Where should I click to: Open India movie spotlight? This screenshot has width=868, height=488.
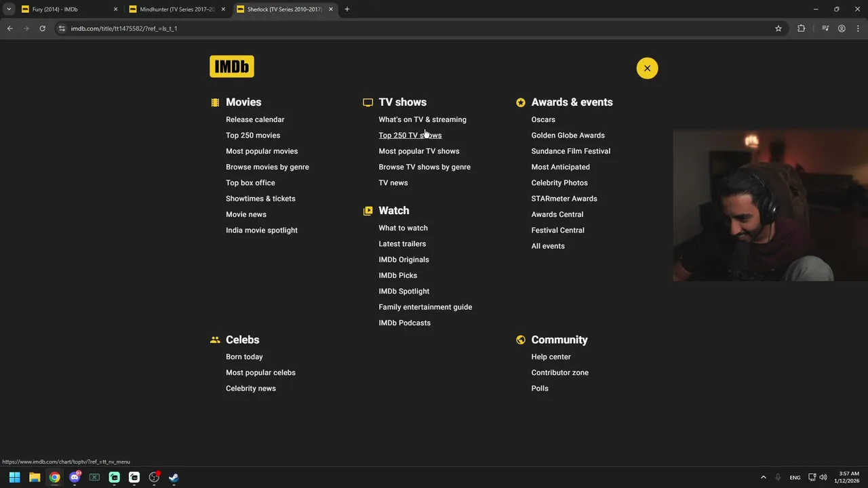coord(262,230)
